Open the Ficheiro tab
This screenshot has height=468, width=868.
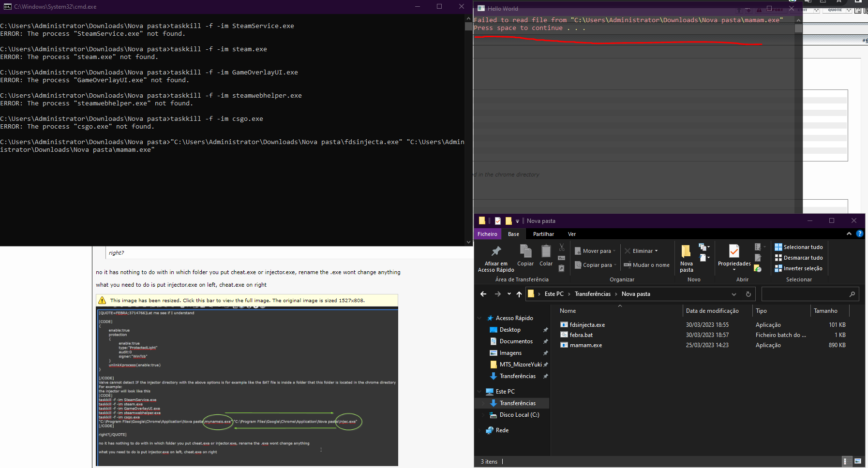[487, 234]
